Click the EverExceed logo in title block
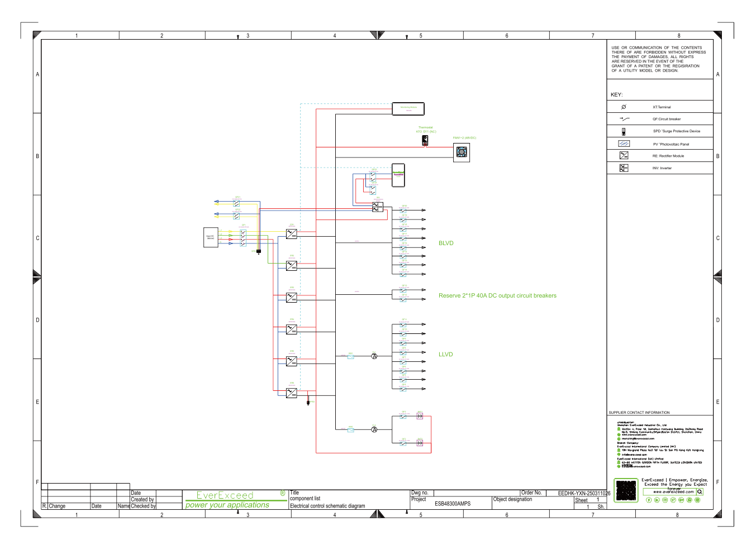 (x=225, y=495)
